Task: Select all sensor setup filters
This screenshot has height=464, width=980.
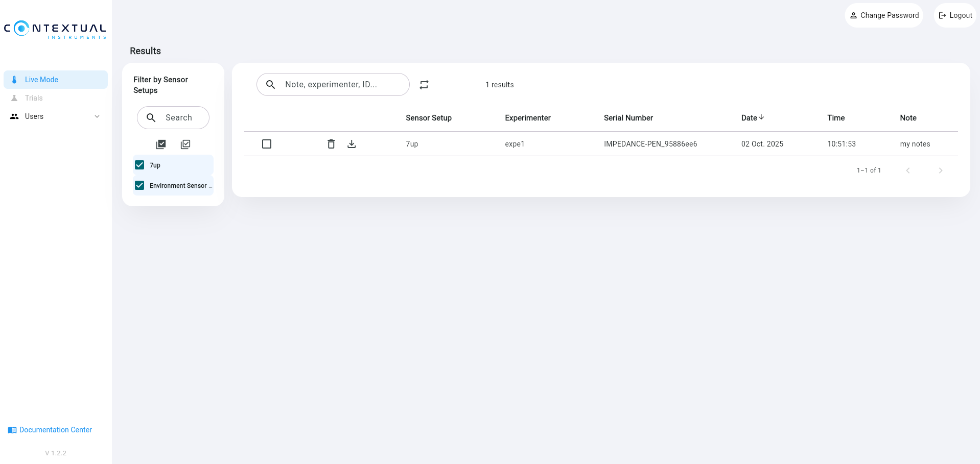Action: [x=161, y=144]
